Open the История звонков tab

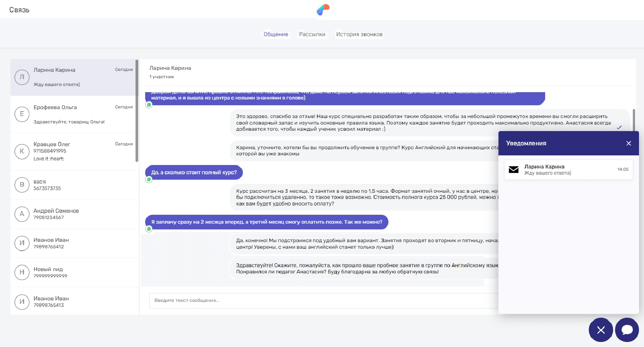[x=359, y=34]
